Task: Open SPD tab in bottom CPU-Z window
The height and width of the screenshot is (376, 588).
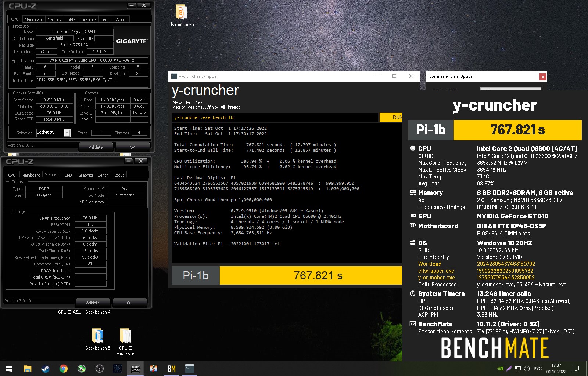Action: [68, 175]
